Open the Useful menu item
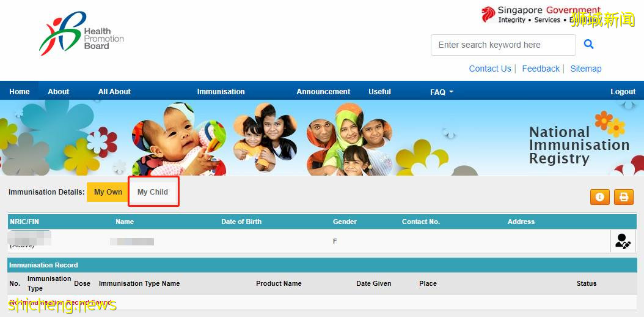This screenshot has height=317, width=644. (379, 92)
